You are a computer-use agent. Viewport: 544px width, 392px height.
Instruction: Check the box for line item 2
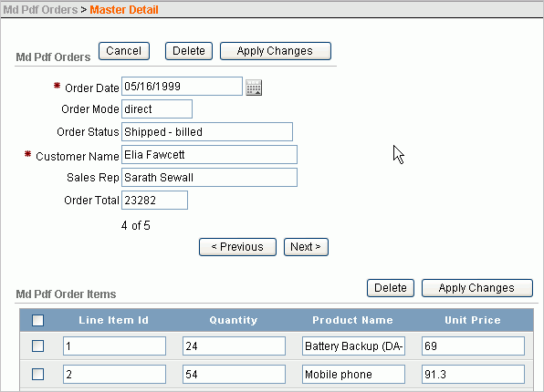37,375
